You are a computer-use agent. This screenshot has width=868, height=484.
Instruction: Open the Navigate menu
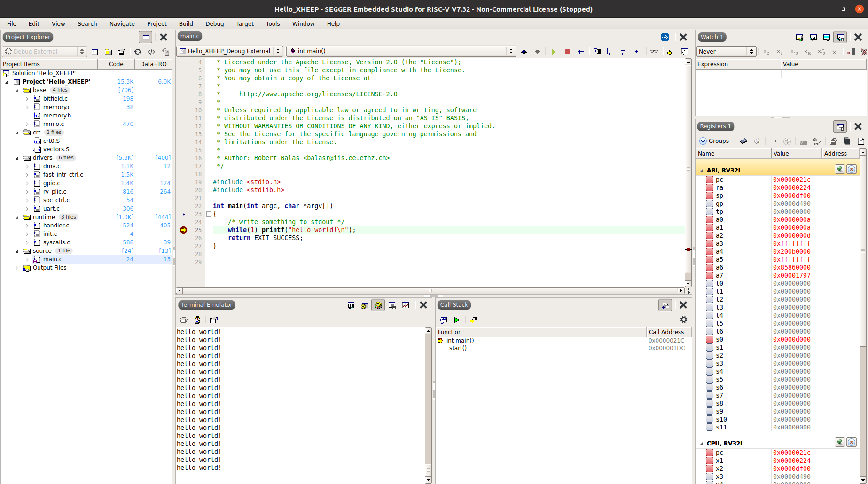point(122,24)
